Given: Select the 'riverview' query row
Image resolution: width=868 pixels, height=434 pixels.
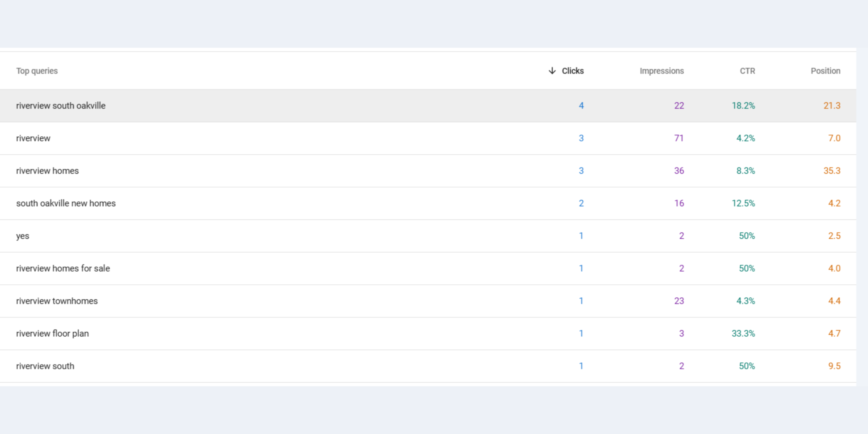Looking at the screenshot, I should (428, 138).
